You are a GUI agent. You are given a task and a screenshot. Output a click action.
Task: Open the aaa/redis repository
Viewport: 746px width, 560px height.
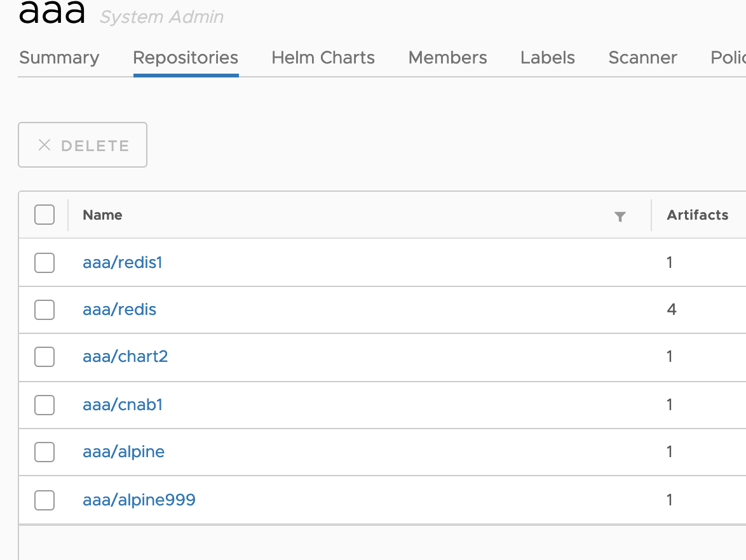[x=119, y=309]
